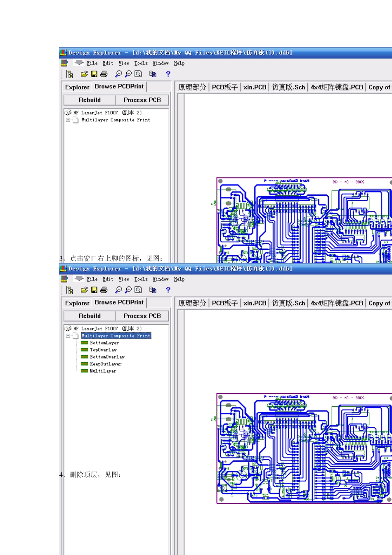Click the print icon in the upper window's toolbar
Screen dimensions: 392x555
[104, 74]
